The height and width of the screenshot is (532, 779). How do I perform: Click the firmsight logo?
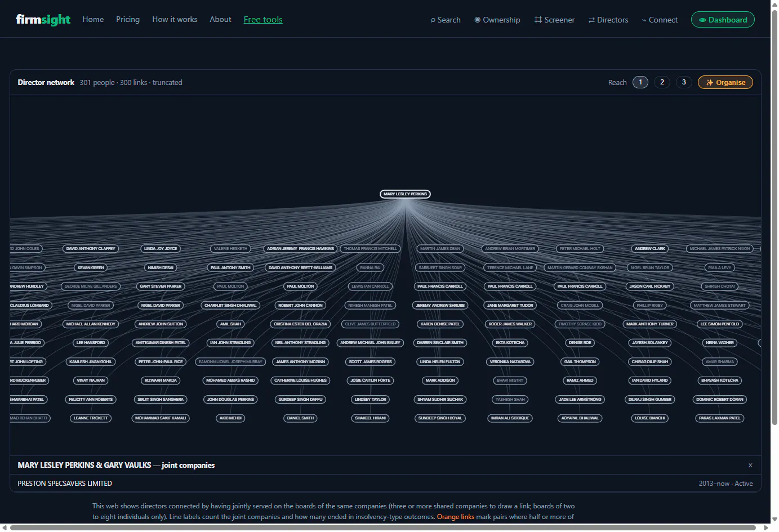point(43,20)
